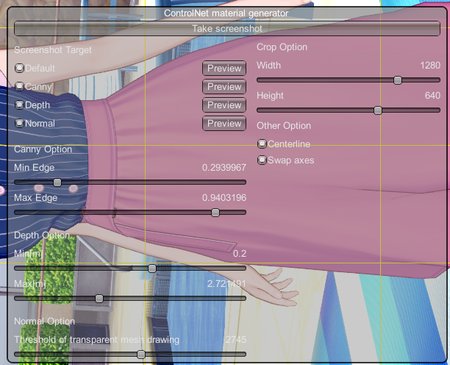Preview the Canny target
The width and height of the screenshot is (450, 365).
click(224, 87)
